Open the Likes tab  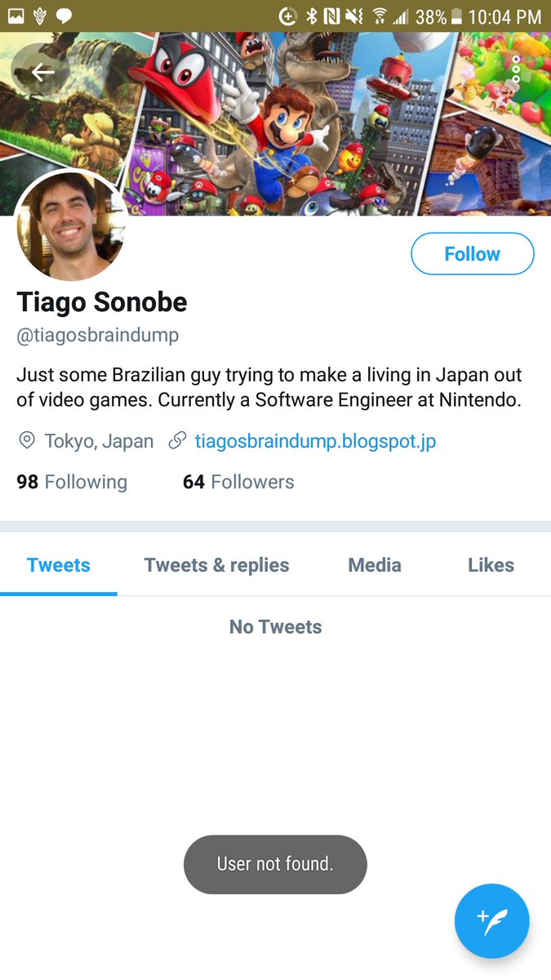pos(491,565)
